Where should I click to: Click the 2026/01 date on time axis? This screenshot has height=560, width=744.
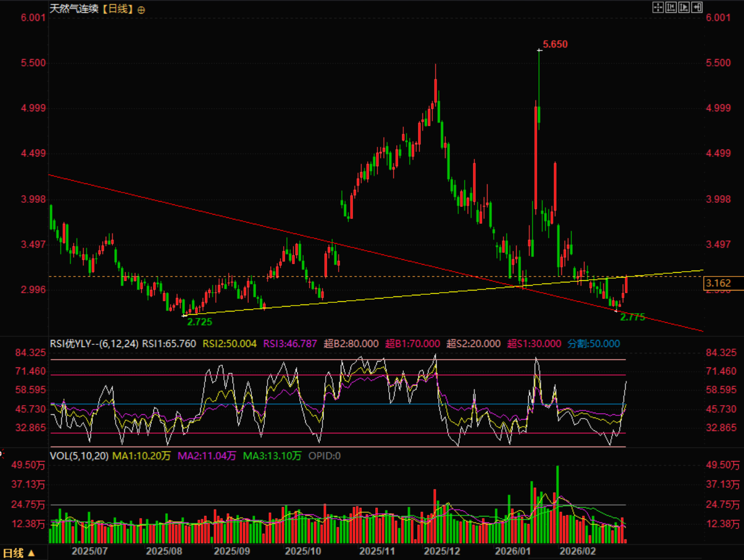(513, 551)
